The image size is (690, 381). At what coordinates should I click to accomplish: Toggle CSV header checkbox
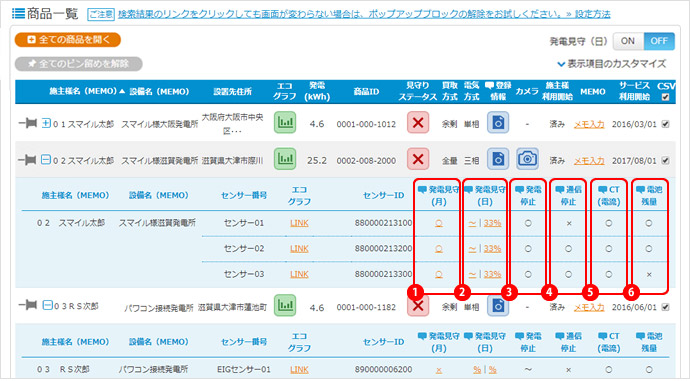(665, 97)
